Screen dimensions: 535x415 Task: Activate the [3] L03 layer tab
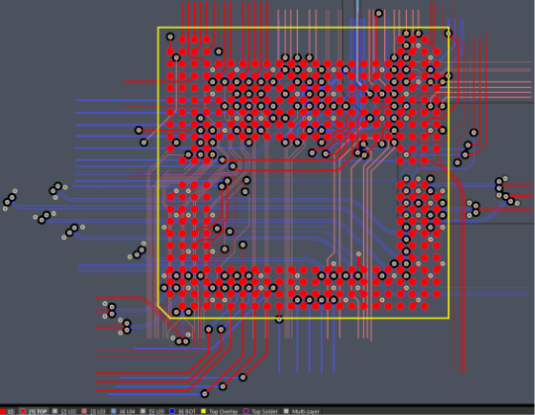pyautogui.click(x=94, y=411)
